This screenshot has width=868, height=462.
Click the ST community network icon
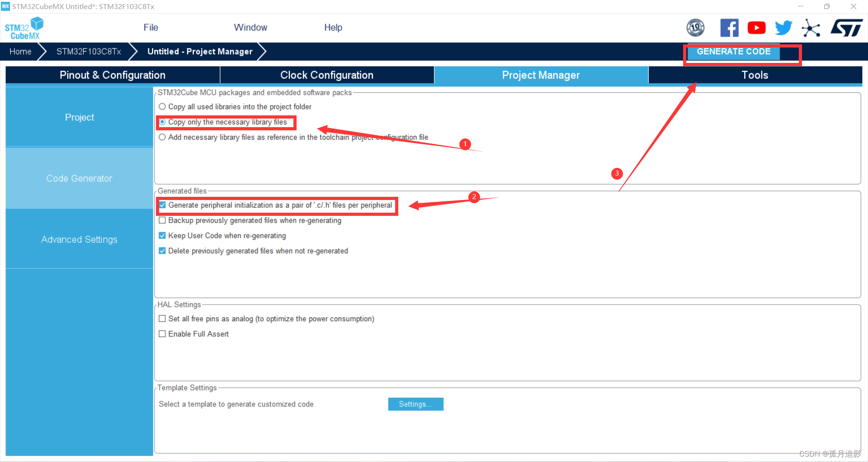click(811, 28)
